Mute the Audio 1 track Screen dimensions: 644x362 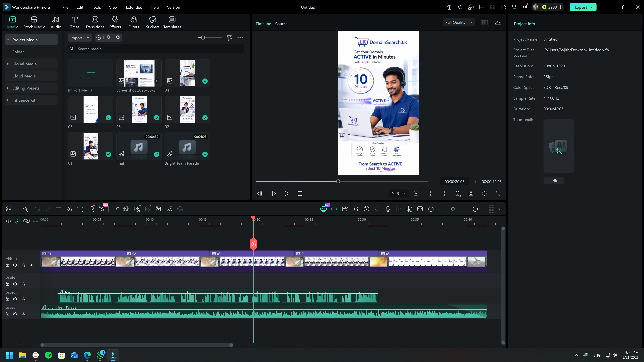(15, 284)
